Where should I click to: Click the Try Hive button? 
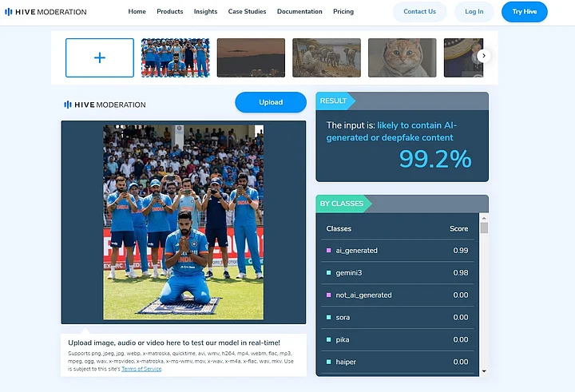point(525,12)
